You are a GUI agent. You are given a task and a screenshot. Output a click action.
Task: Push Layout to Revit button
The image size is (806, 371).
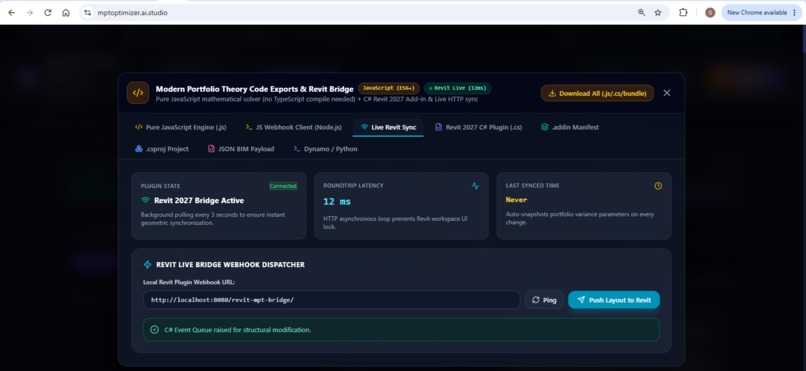point(614,300)
